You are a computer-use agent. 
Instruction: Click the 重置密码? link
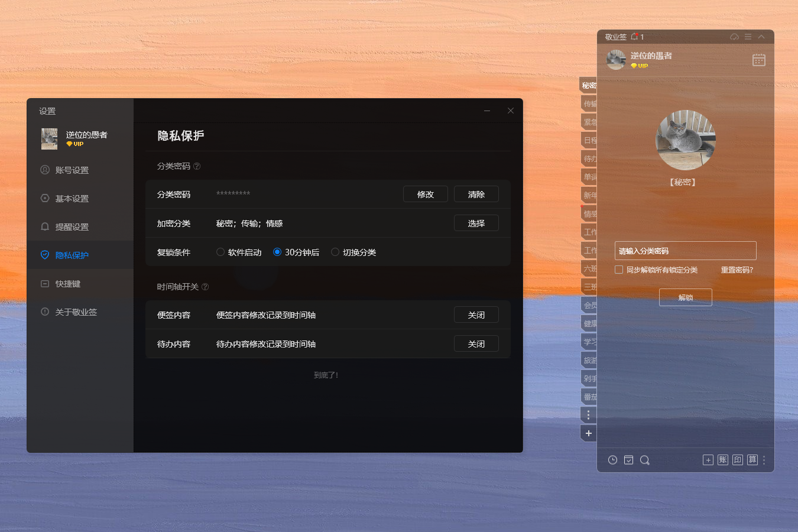737,270
